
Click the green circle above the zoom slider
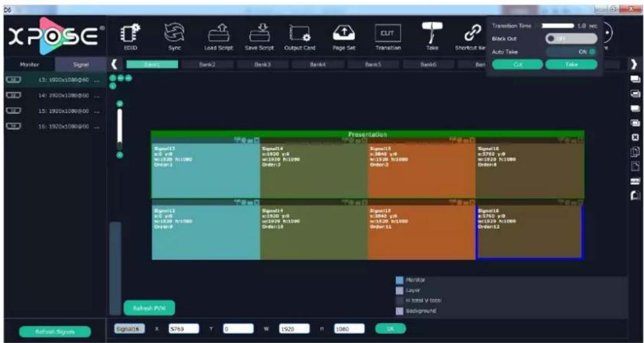120,104
